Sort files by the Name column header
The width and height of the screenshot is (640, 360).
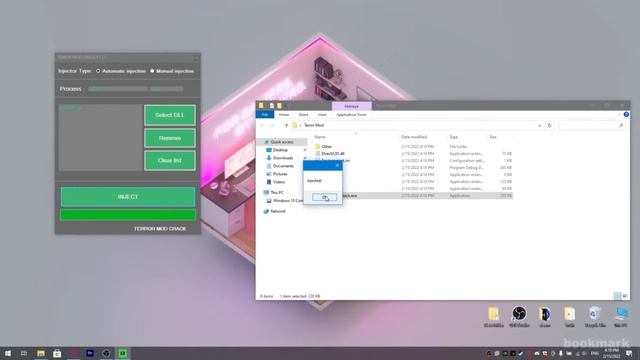pyautogui.click(x=320, y=137)
